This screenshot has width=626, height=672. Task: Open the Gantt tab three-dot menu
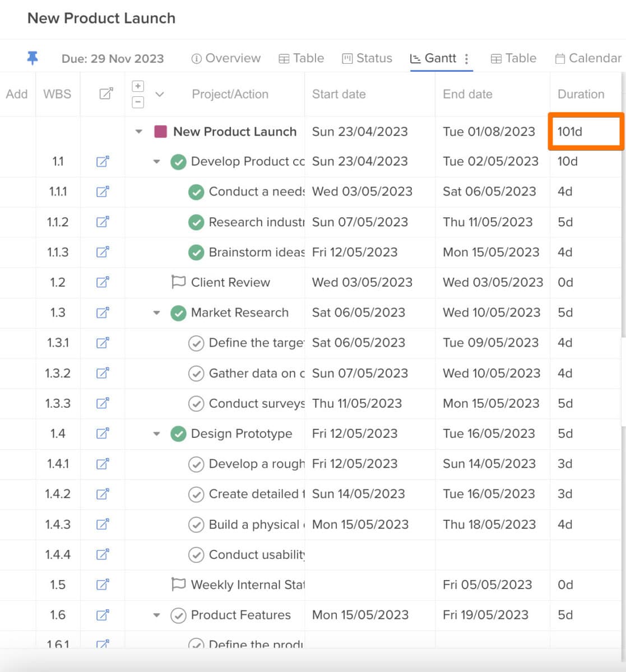(x=466, y=59)
